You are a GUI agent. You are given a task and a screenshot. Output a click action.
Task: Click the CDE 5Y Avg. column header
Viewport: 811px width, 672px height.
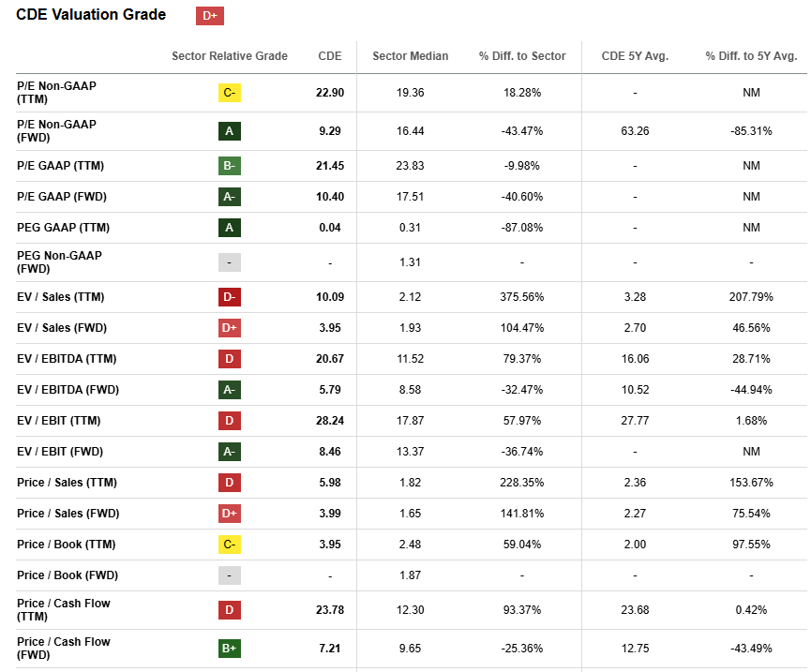tap(635, 56)
